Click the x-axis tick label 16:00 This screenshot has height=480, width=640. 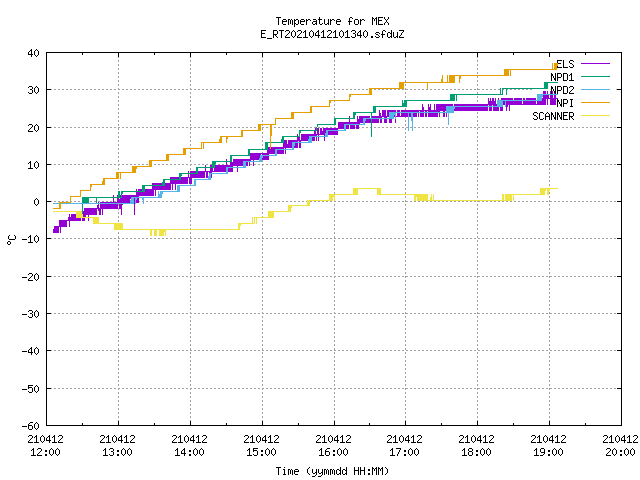[333, 452]
